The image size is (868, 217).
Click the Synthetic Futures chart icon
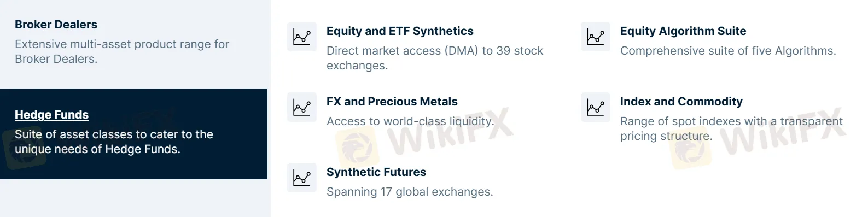click(x=302, y=178)
